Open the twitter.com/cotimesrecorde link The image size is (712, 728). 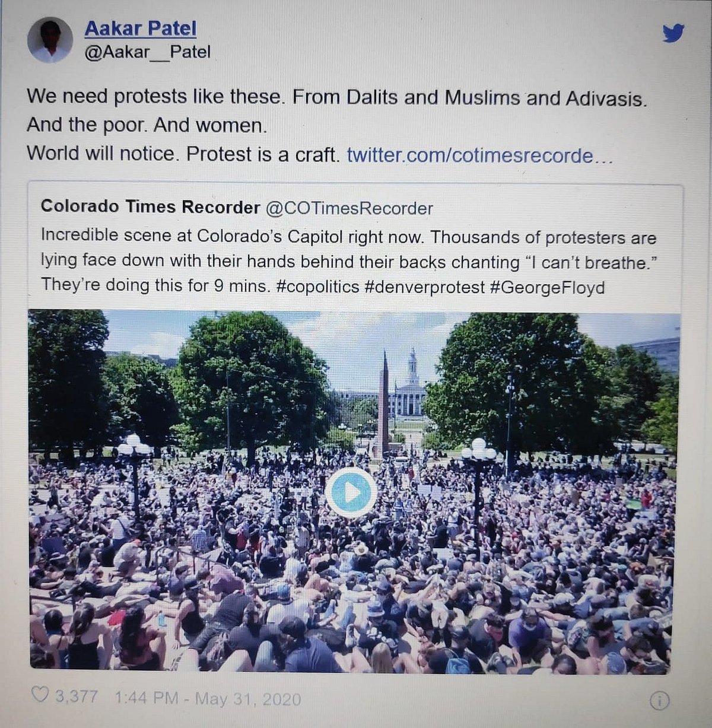tap(479, 155)
